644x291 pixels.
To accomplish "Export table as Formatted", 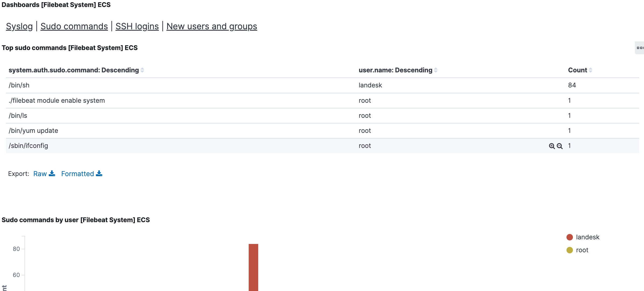I will 82,174.
